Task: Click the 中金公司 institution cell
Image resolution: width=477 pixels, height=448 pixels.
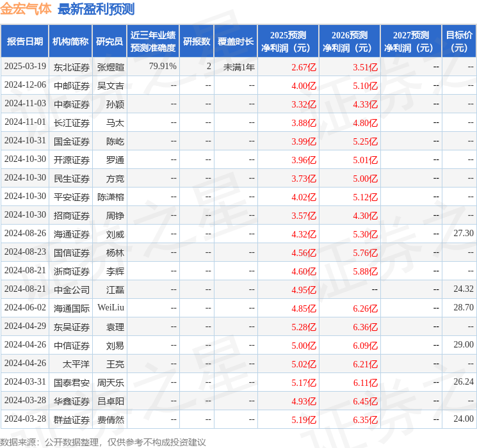Action: [72, 290]
